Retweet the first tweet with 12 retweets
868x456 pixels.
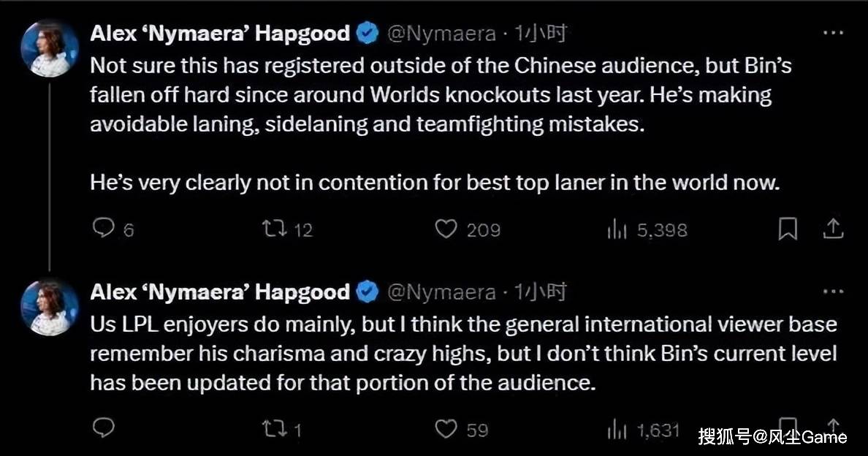pyautogui.click(x=274, y=229)
